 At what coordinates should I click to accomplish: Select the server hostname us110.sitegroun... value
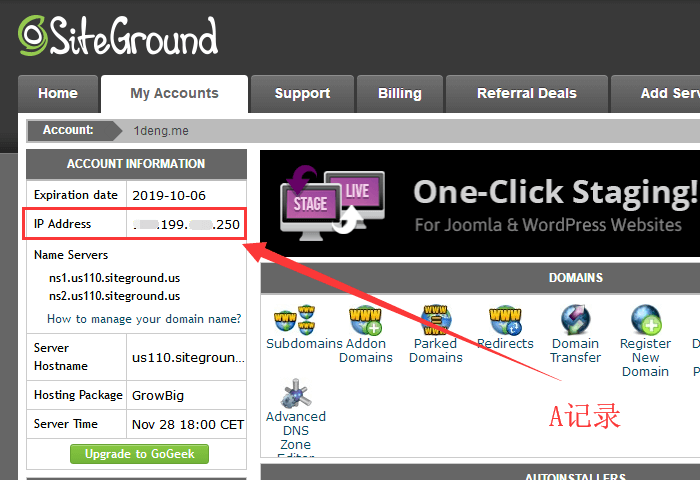188,357
